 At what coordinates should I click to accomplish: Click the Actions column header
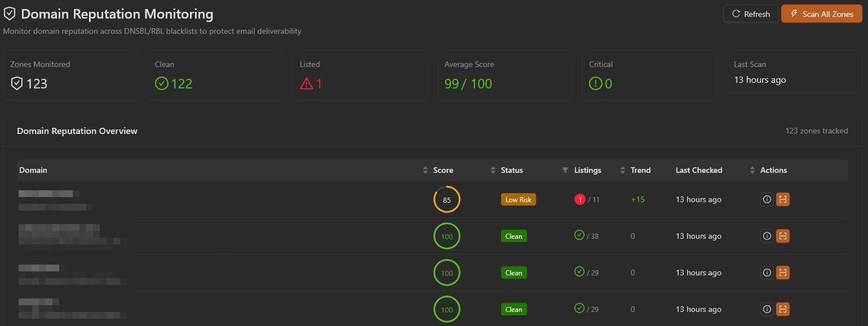[x=773, y=170]
